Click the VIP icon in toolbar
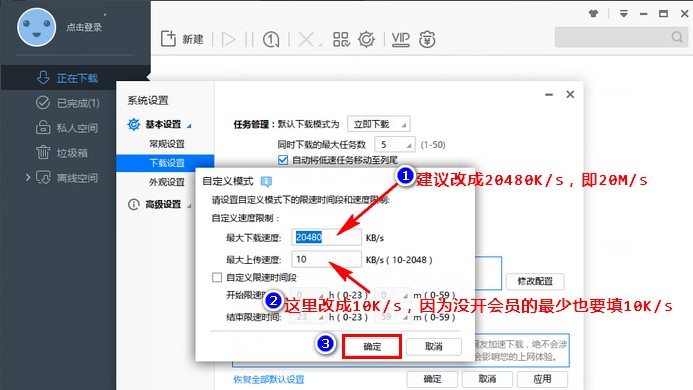 (x=400, y=39)
